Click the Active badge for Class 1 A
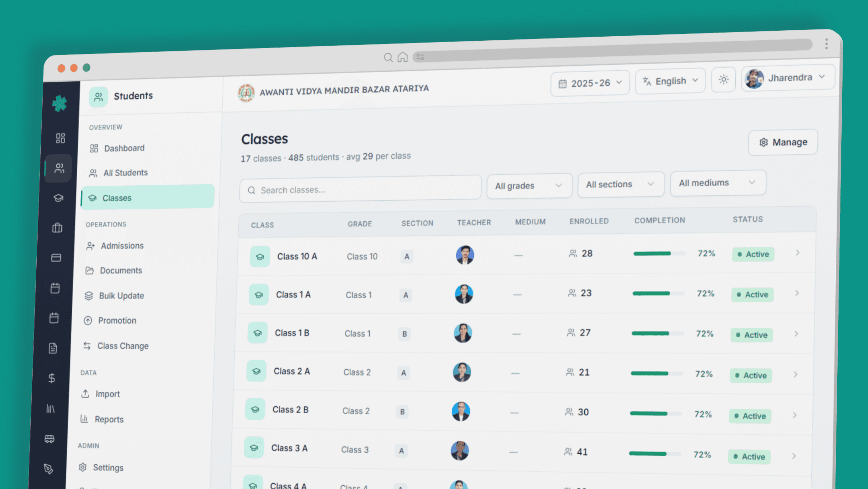The width and height of the screenshot is (868, 489). click(x=752, y=295)
